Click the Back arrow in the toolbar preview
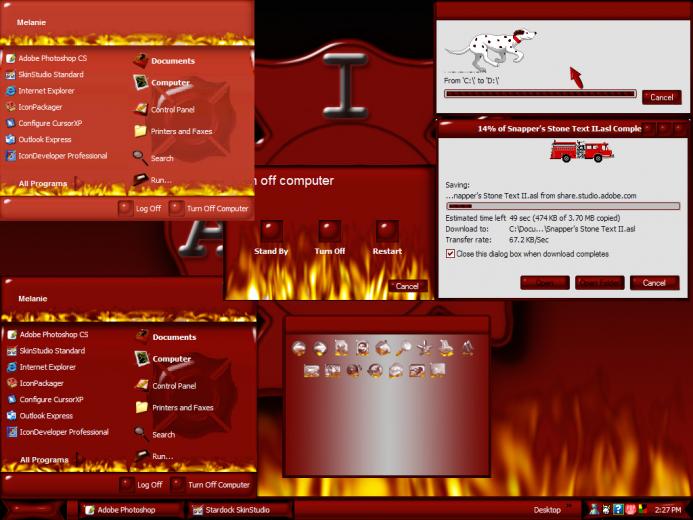 pyautogui.click(x=299, y=348)
